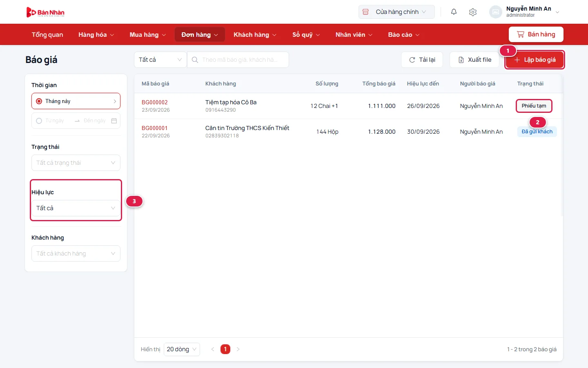
Task: Expand the Tất cả search filter dropdown
Action: click(x=160, y=60)
